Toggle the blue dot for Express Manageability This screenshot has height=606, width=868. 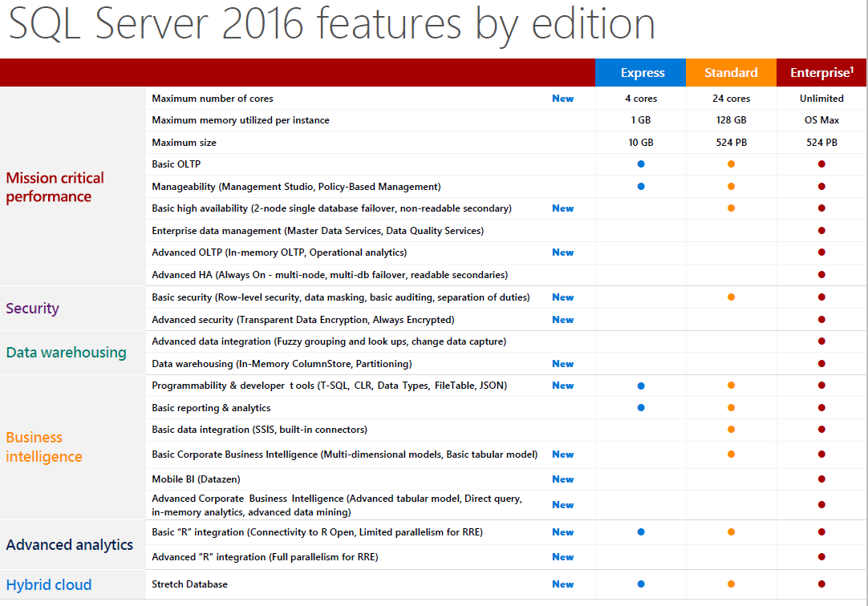click(640, 186)
